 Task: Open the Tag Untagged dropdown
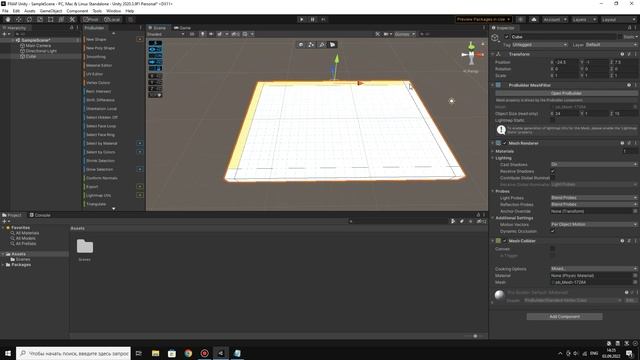tap(540, 45)
